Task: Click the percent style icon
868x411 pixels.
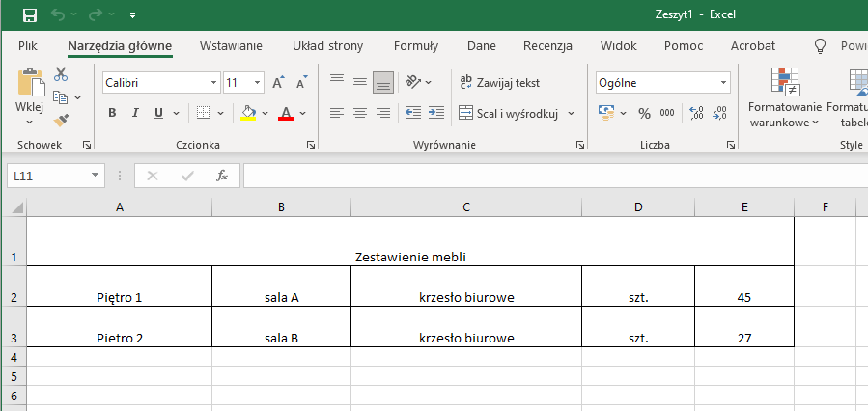Action: (644, 113)
